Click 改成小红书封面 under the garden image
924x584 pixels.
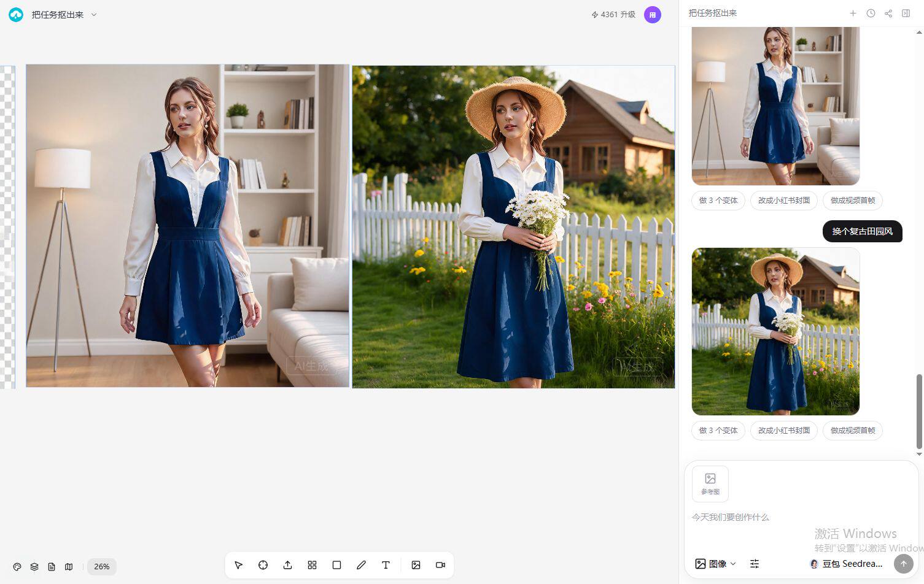click(784, 431)
